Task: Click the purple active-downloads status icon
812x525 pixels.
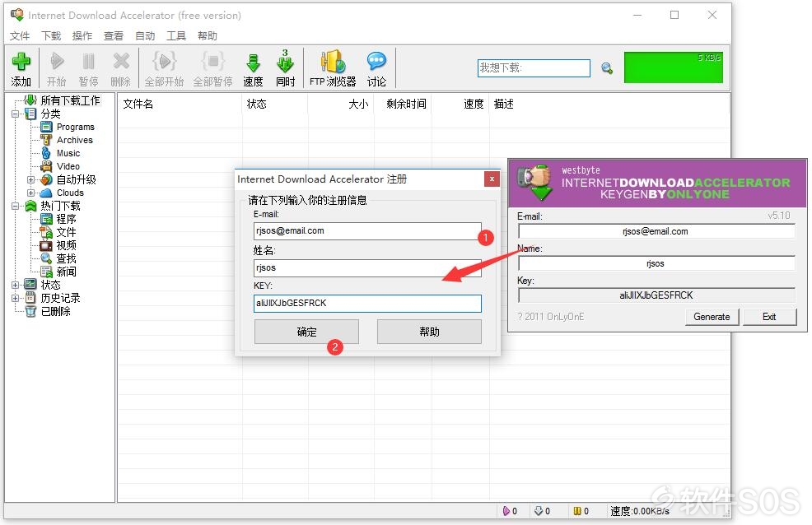Action: pyautogui.click(x=506, y=511)
